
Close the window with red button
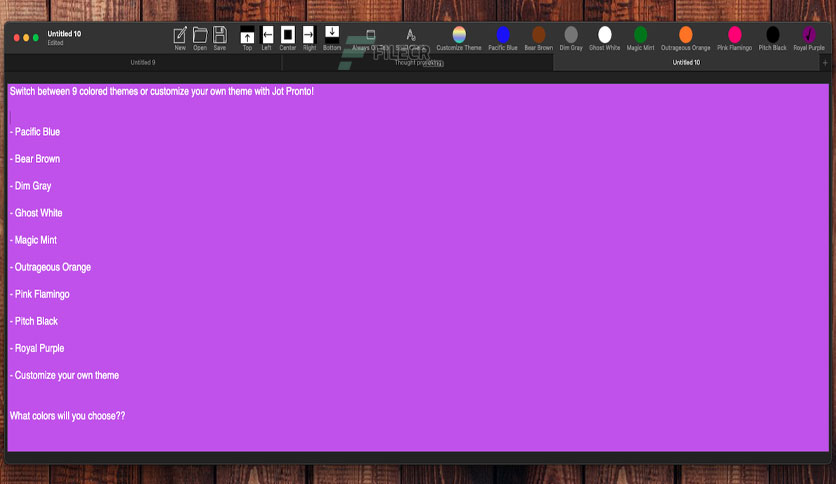(x=17, y=38)
